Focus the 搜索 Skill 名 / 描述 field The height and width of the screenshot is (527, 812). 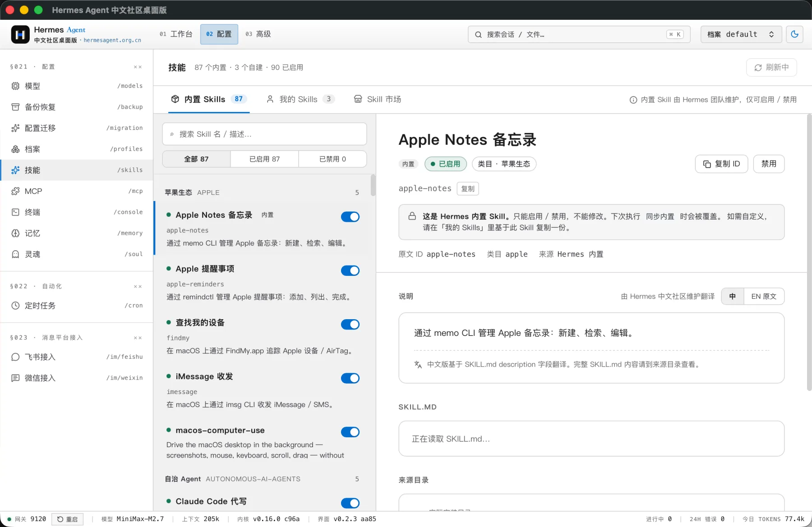coord(264,134)
